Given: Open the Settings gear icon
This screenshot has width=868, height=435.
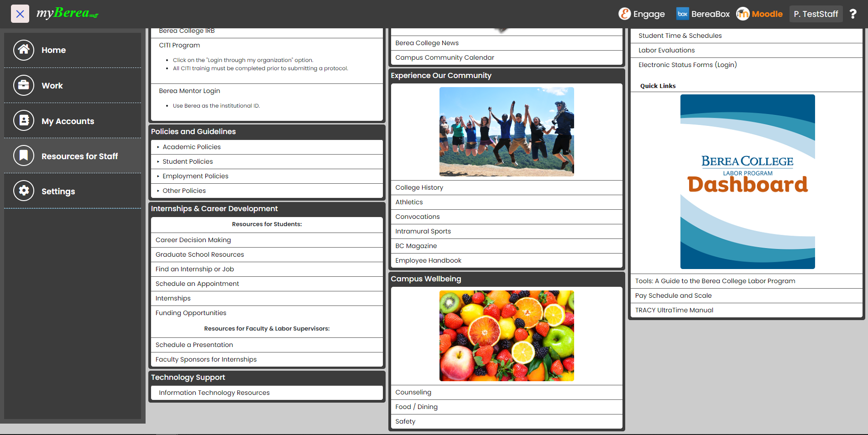Looking at the screenshot, I should tap(24, 191).
